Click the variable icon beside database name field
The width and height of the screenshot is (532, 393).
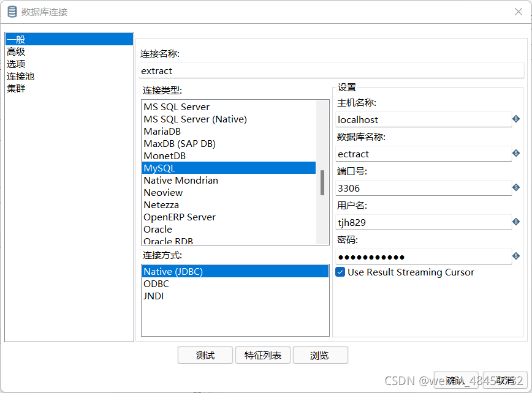[516, 153]
